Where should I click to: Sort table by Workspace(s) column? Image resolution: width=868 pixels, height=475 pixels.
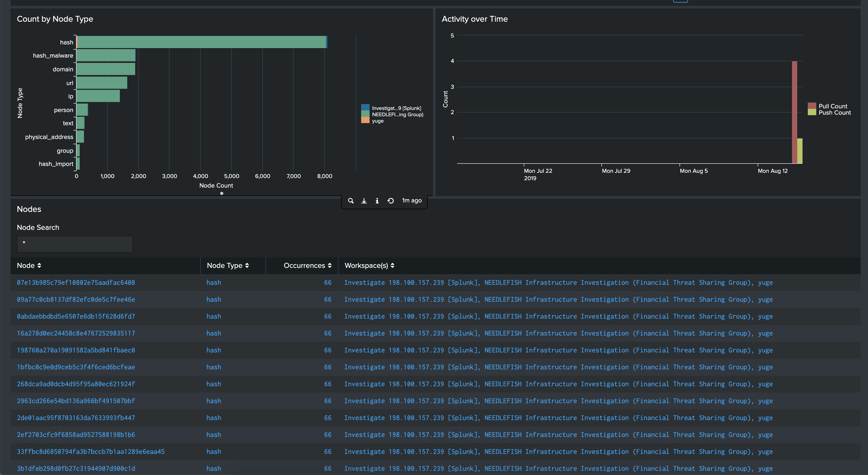click(x=369, y=266)
